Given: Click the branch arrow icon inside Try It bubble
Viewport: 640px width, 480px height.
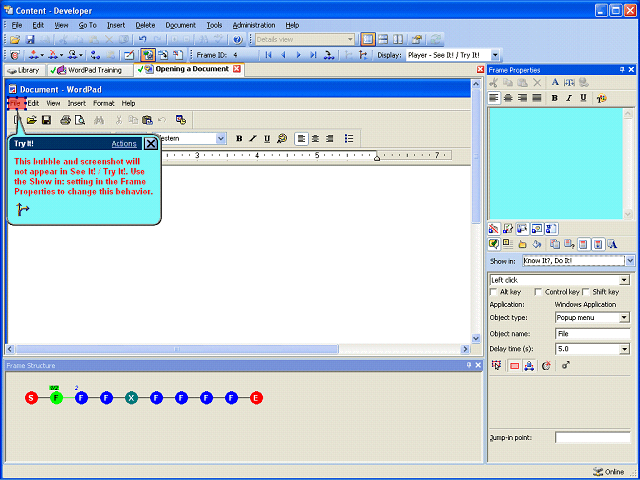Looking at the screenshot, I should [22, 209].
